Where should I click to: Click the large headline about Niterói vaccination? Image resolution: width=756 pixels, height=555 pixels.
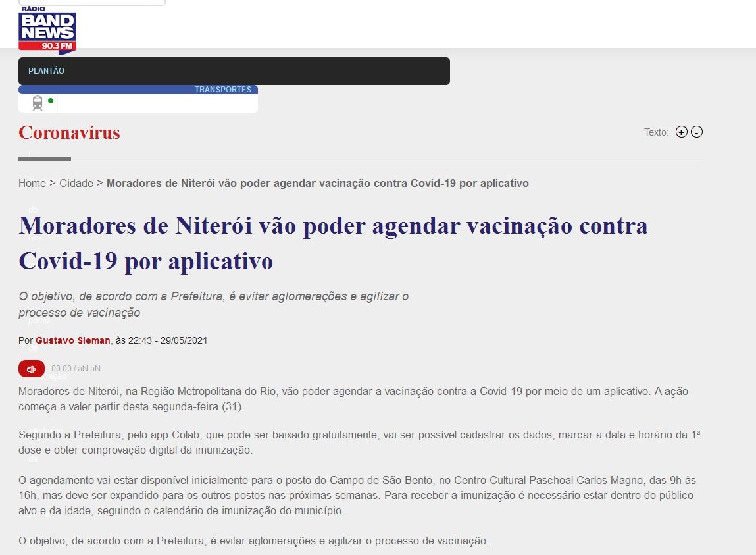(x=333, y=243)
